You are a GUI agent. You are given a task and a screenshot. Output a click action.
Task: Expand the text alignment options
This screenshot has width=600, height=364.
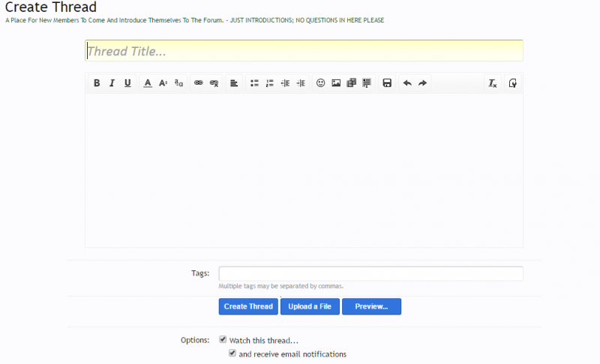click(x=234, y=83)
